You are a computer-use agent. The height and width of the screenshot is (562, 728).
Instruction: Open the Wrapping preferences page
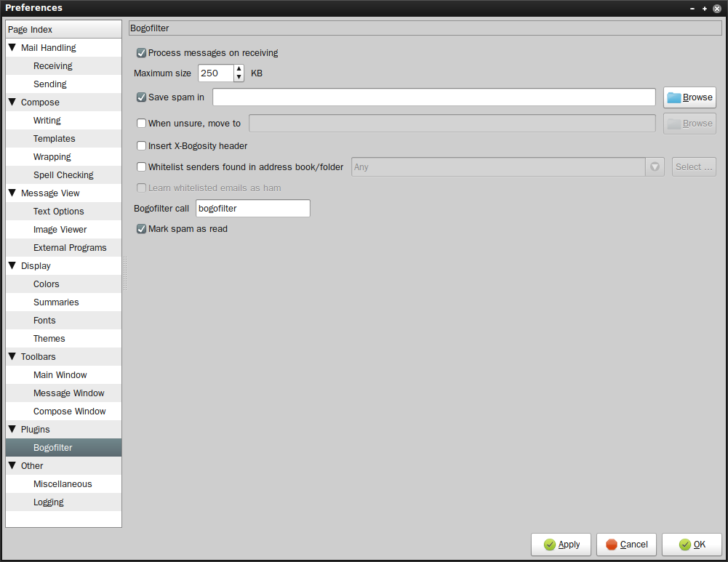63,157
